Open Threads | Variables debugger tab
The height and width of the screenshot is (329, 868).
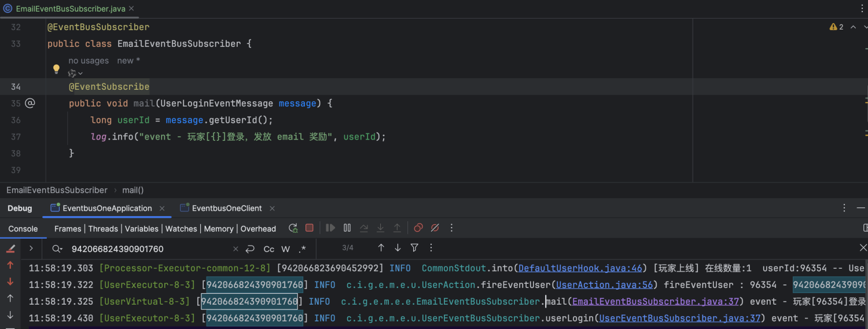124,229
